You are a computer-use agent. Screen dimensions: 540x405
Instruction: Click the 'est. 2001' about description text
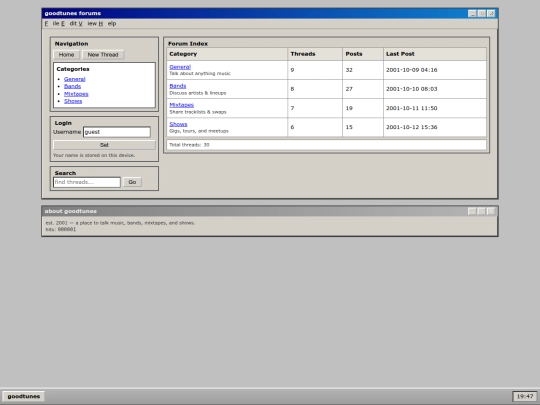click(120, 223)
